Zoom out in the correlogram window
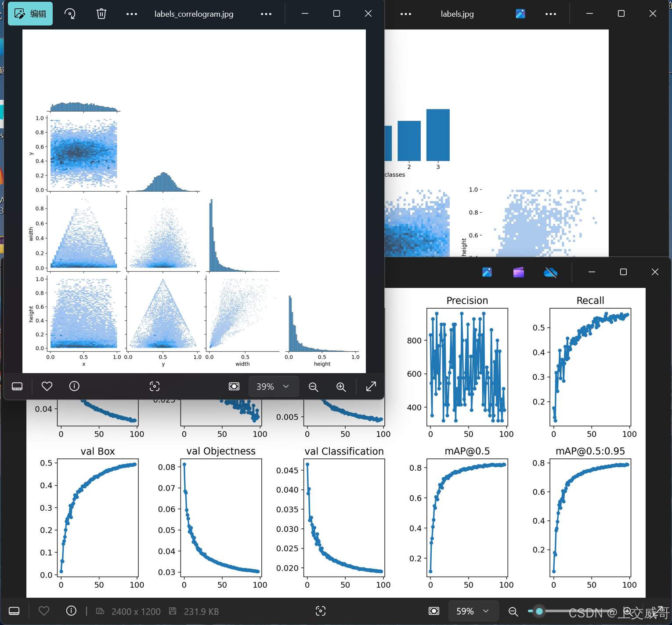The image size is (672, 625). pos(314,387)
